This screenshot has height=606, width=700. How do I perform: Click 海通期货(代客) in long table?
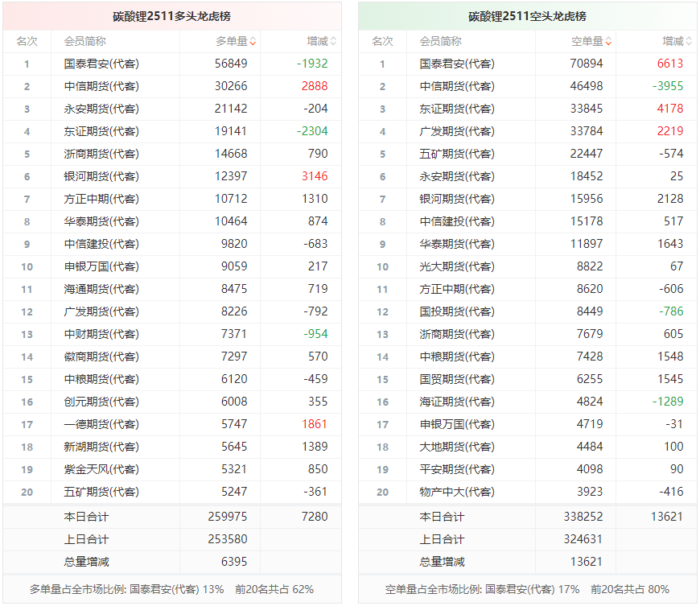(x=101, y=290)
